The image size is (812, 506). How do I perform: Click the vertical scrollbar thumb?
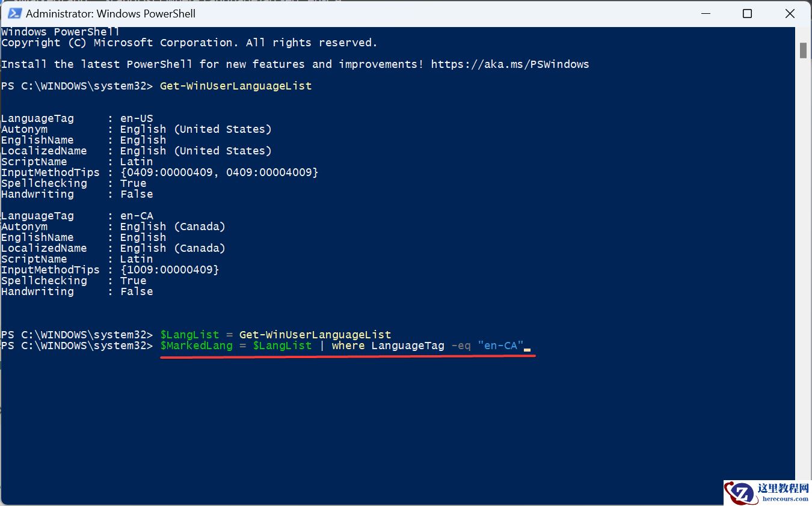(x=803, y=50)
